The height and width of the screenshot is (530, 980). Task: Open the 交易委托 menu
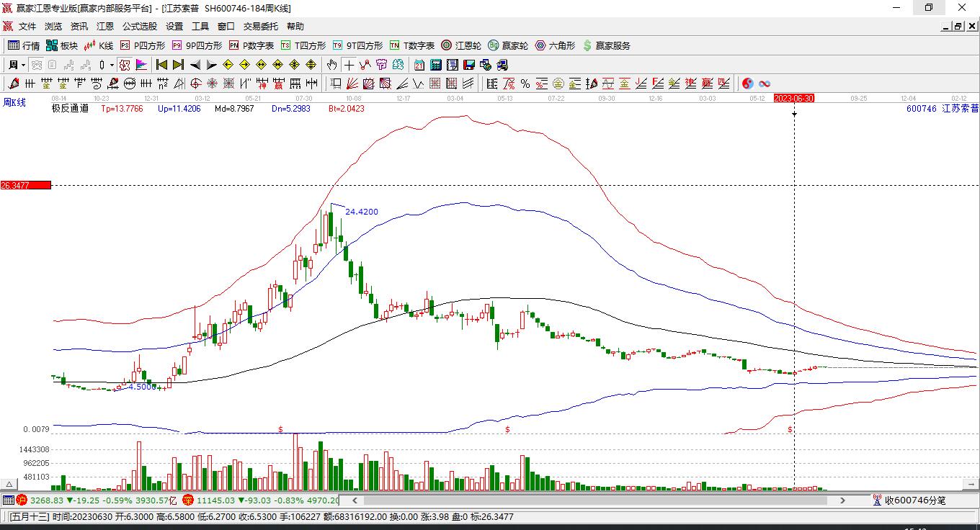coord(261,27)
